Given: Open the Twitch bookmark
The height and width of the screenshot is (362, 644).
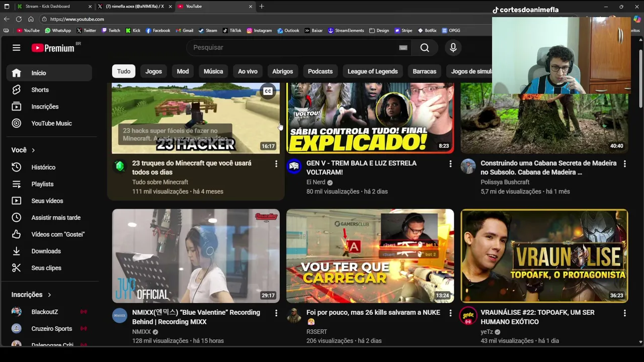Looking at the screenshot, I should tap(111, 30).
